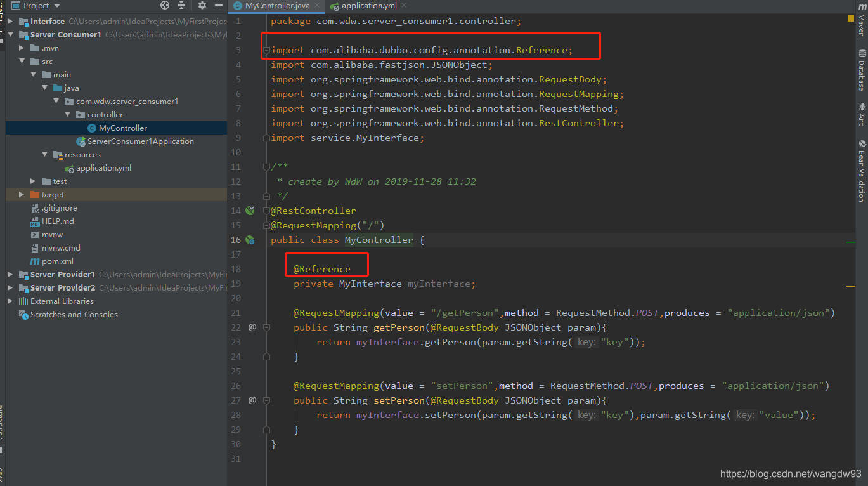Viewport: 868px width, 486px height.
Task: Open the Bean Validation tool window
Action: [x=862, y=171]
